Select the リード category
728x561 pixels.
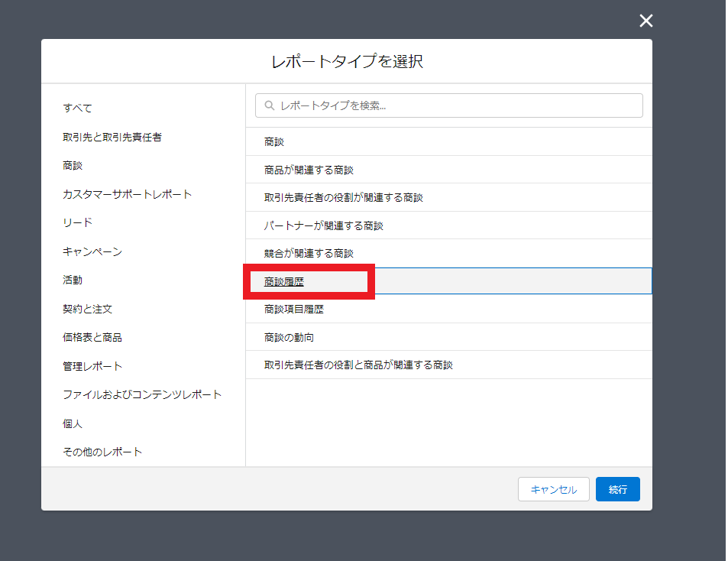coord(77,222)
